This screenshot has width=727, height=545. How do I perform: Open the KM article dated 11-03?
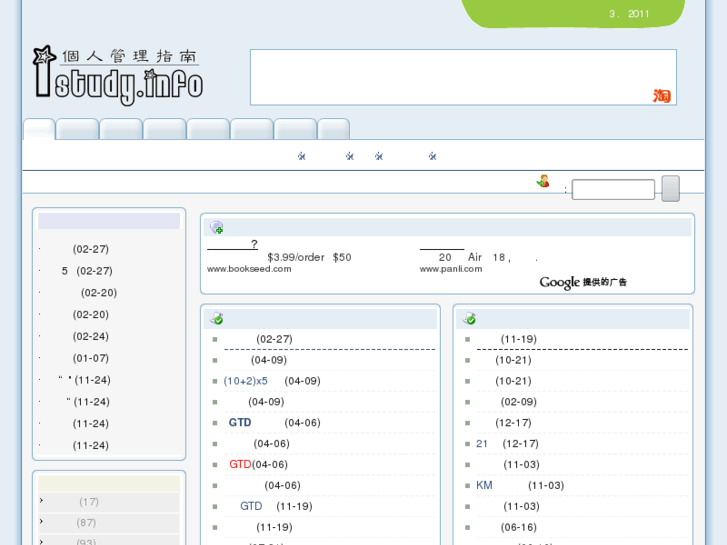[x=484, y=486]
